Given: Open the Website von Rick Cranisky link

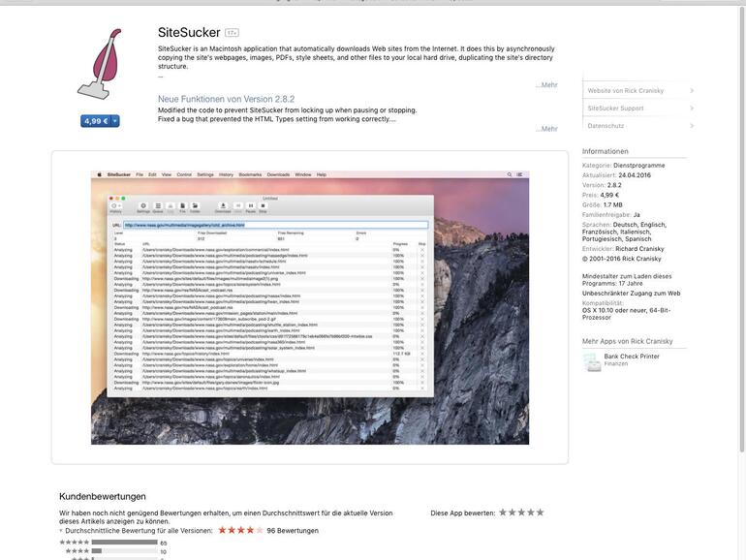Looking at the screenshot, I should pyautogui.click(x=625, y=90).
